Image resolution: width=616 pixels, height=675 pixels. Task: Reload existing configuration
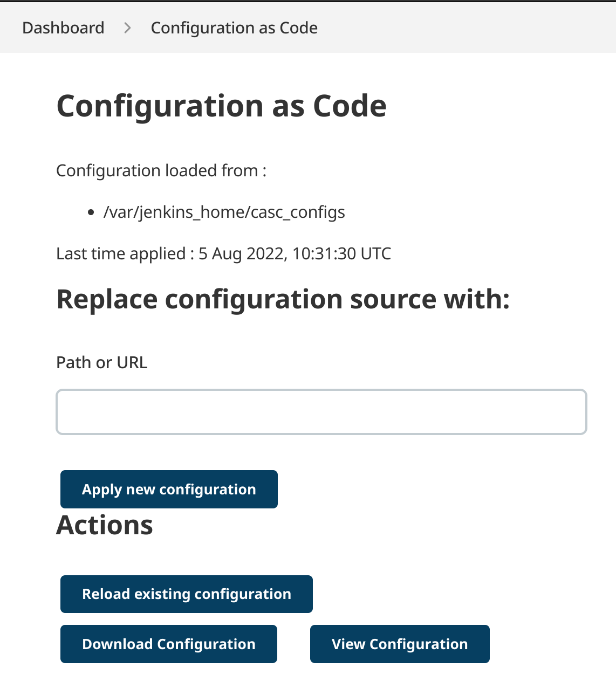(186, 594)
